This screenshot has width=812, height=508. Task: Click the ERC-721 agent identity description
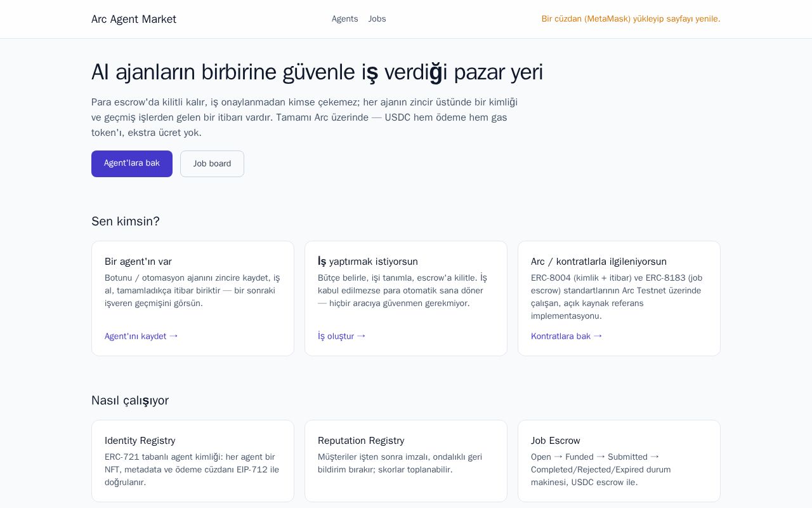coord(192,470)
